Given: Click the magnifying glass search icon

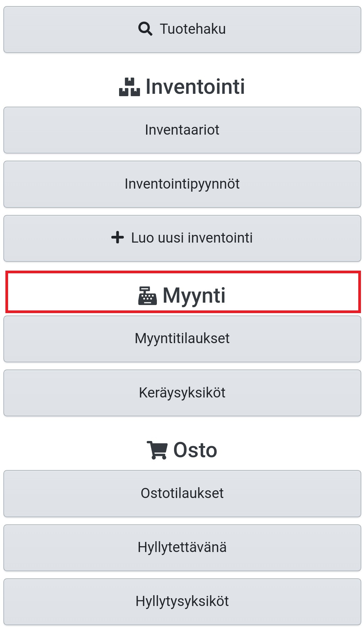Looking at the screenshot, I should tap(145, 29).
